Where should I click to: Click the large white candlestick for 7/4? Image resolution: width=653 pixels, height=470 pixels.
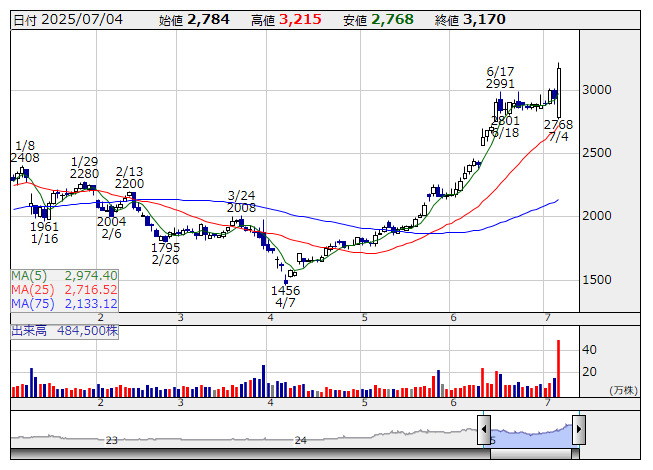[559, 93]
